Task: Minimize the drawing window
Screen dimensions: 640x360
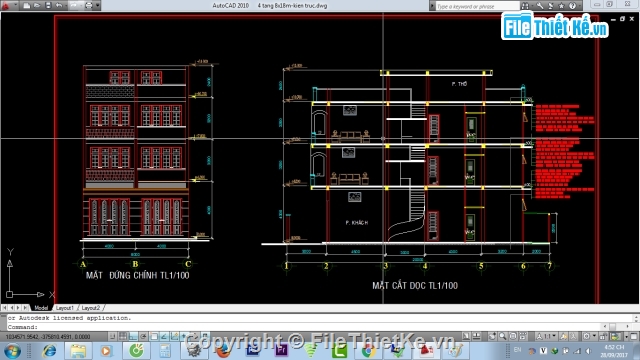Action: [613, 19]
